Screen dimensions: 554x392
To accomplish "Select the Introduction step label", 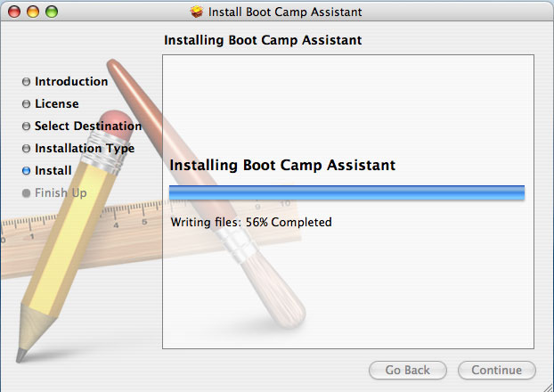I will (71, 82).
